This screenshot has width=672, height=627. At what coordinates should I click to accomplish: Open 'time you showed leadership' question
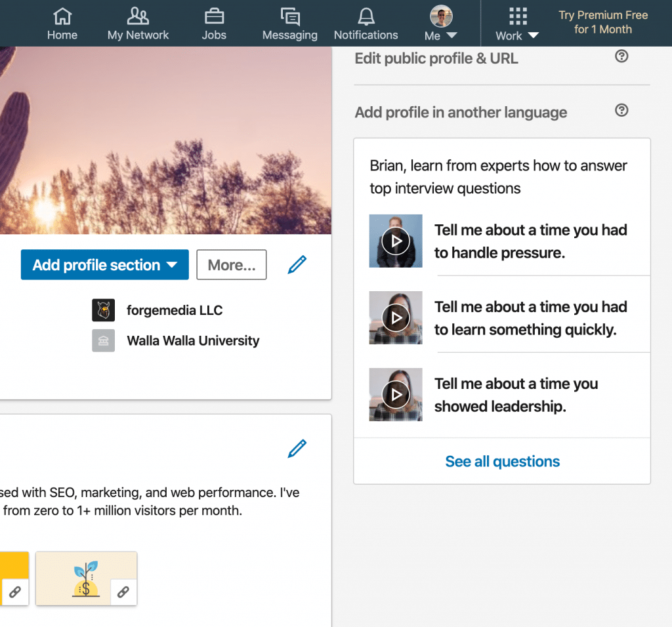coord(516,395)
